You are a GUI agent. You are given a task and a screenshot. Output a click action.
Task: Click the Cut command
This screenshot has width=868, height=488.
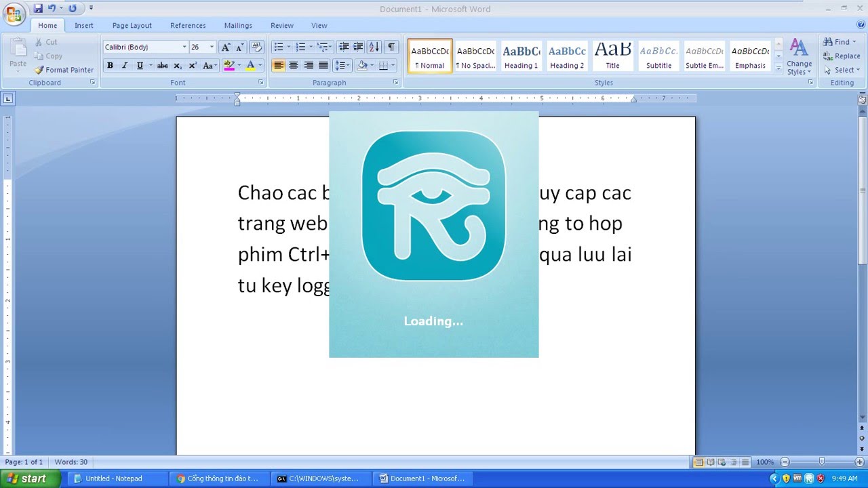(46, 42)
